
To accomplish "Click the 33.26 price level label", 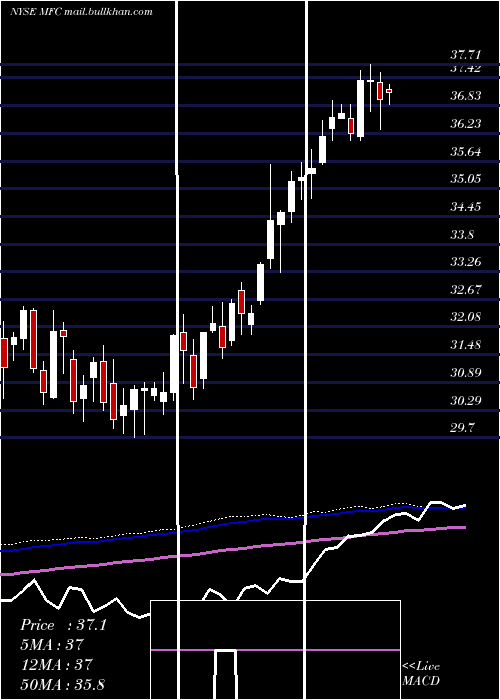I will pyautogui.click(x=466, y=262).
